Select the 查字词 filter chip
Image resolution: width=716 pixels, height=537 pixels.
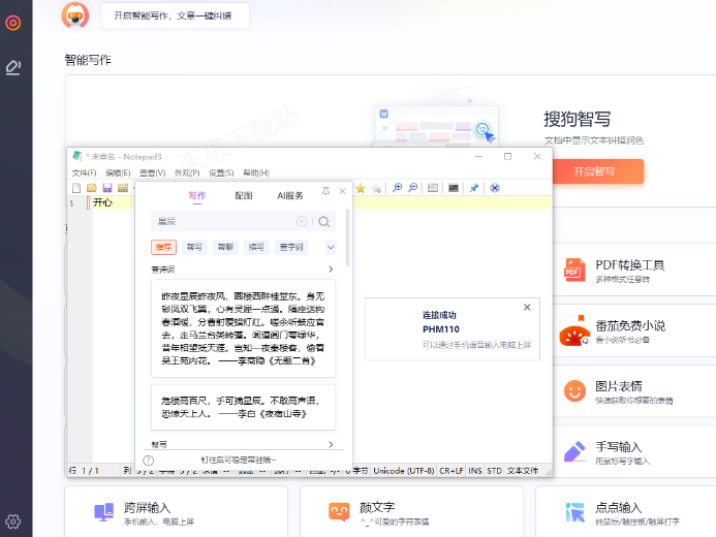291,247
